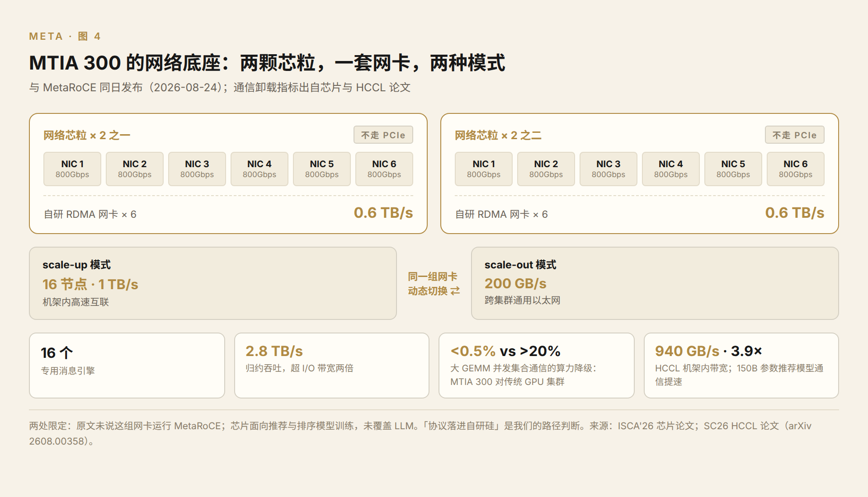This screenshot has width=868, height=497.
Task: Click the 16 个 stat value
Action: click(57, 352)
